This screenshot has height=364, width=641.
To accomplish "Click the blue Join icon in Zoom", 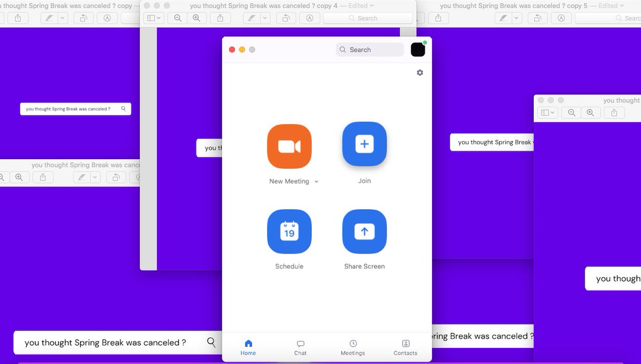I will click(x=364, y=144).
